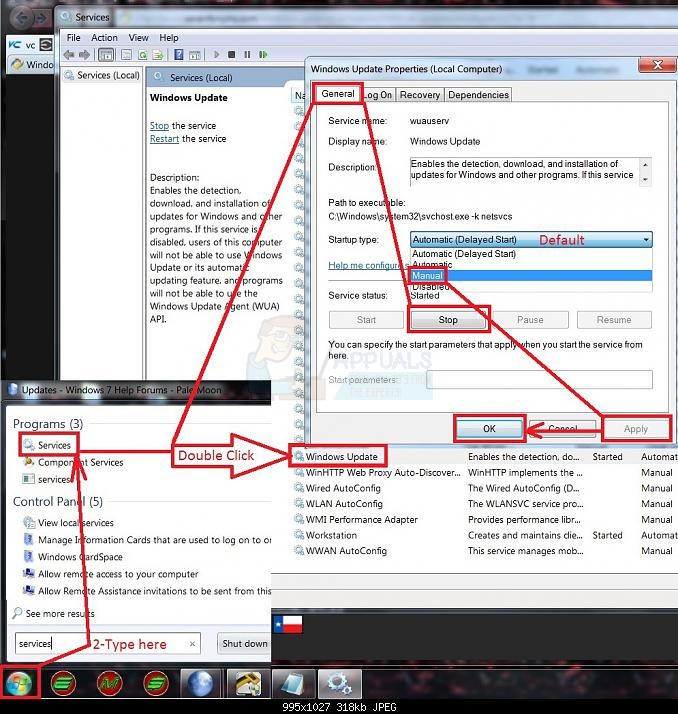Click the Start Service play icon in toolbar
Image resolution: width=678 pixels, height=714 pixels.
217,55
